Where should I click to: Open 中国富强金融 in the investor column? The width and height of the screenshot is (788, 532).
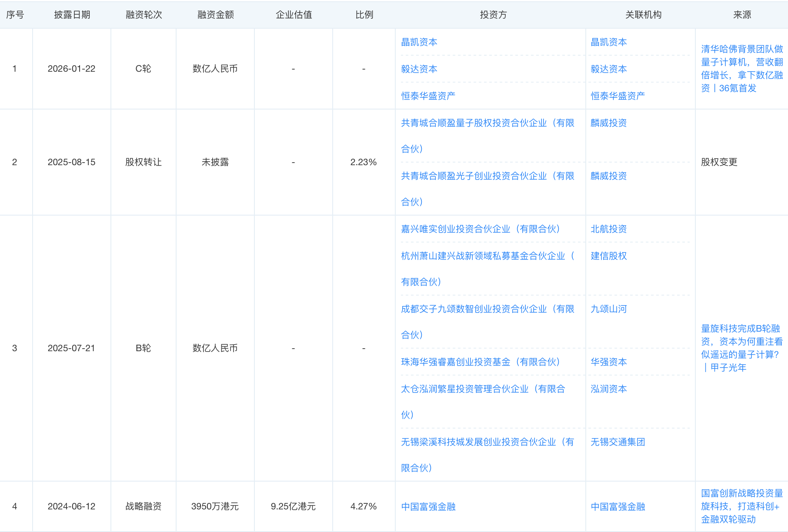point(428,507)
